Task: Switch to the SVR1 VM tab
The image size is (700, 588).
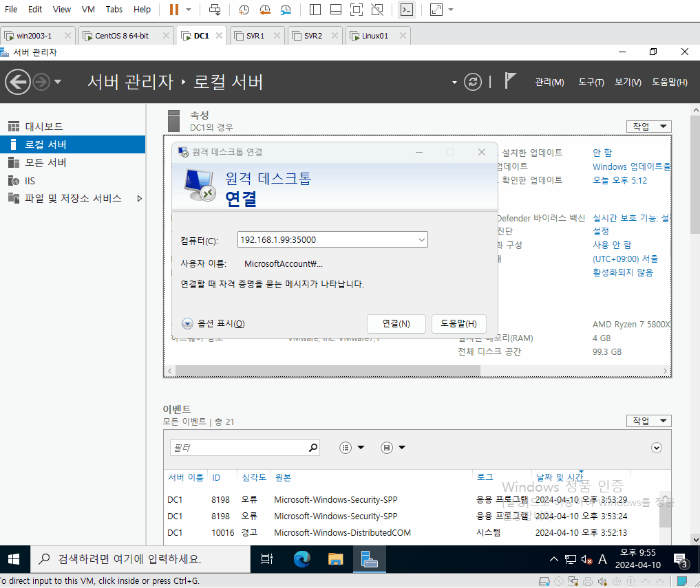Action: point(255,36)
